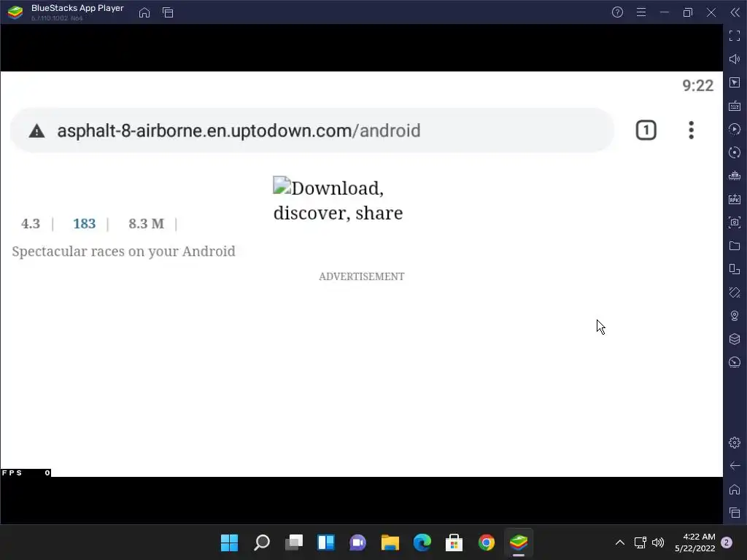Open Widgets from the taskbar
The width and height of the screenshot is (747, 560).
tap(326, 542)
